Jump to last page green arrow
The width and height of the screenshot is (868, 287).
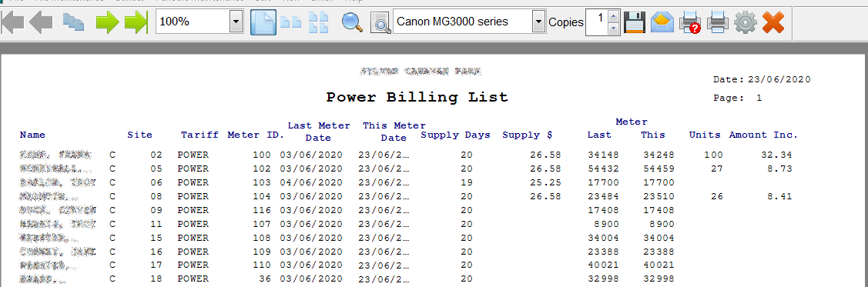136,22
